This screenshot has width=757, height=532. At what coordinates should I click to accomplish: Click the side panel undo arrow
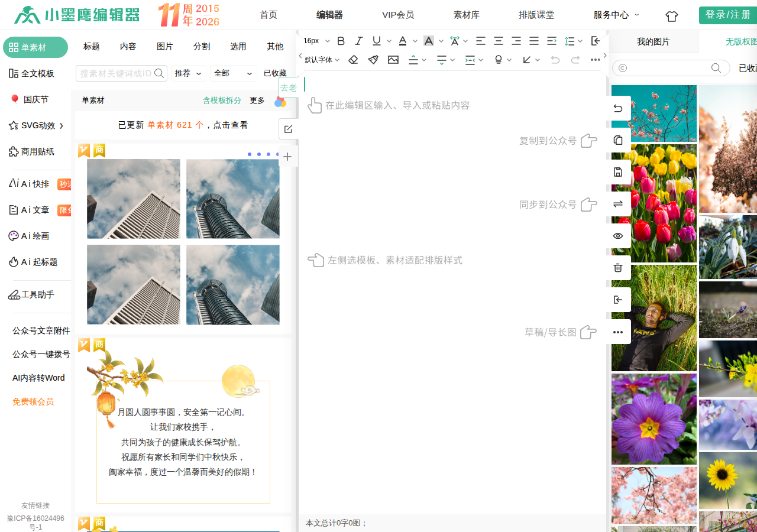pos(618,108)
